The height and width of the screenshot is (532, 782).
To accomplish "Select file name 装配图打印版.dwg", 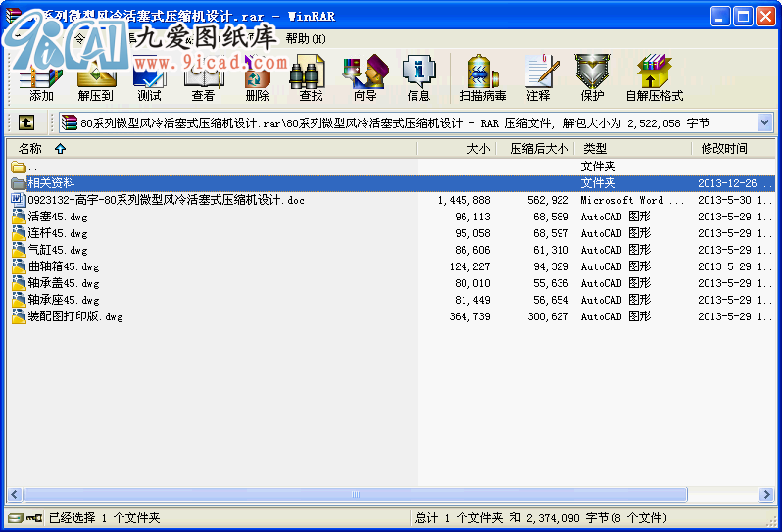I will (75, 316).
